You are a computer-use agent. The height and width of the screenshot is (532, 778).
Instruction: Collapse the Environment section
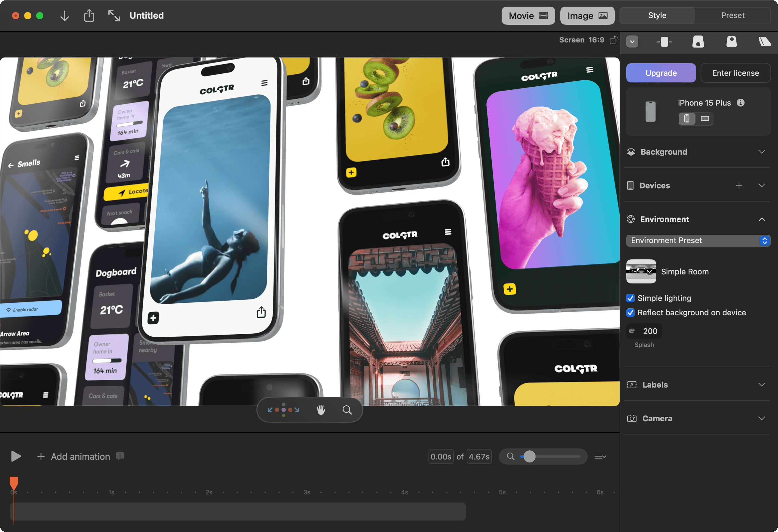click(x=762, y=219)
